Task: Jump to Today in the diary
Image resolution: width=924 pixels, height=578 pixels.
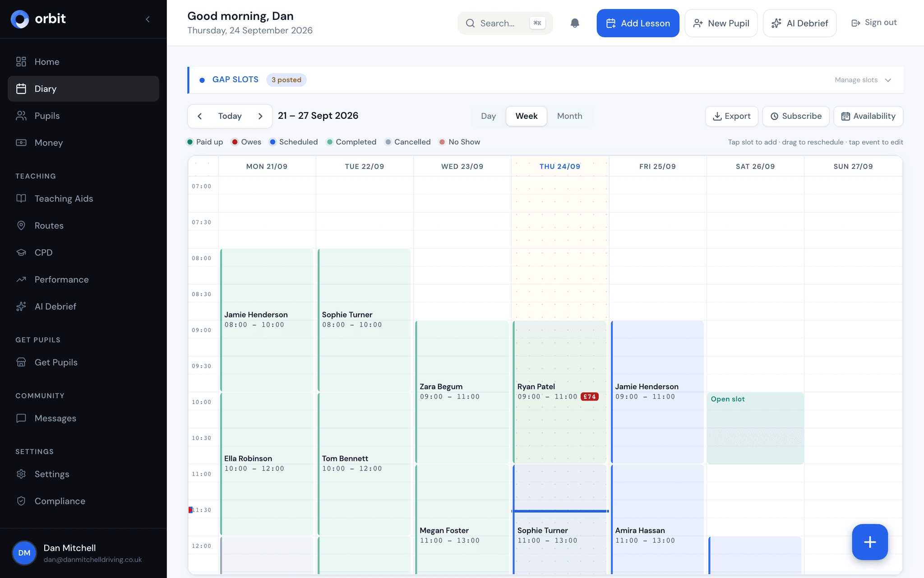Action: pyautogui.click(x=230, y=116)
